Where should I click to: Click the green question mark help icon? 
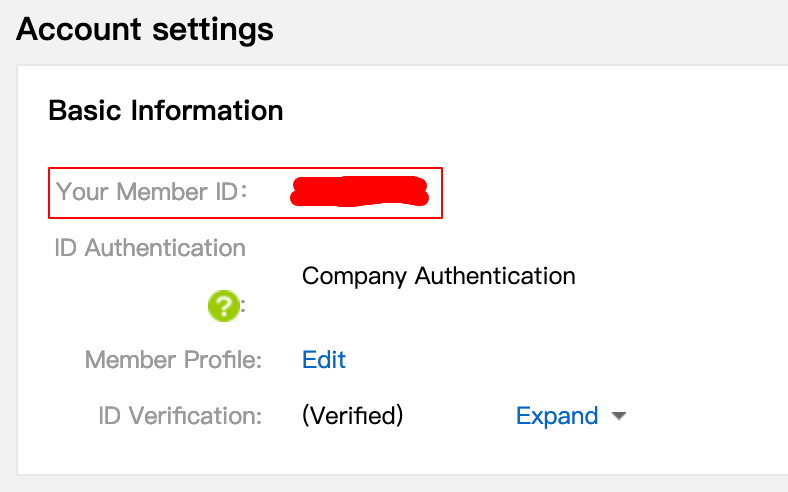tap(223, 306)
